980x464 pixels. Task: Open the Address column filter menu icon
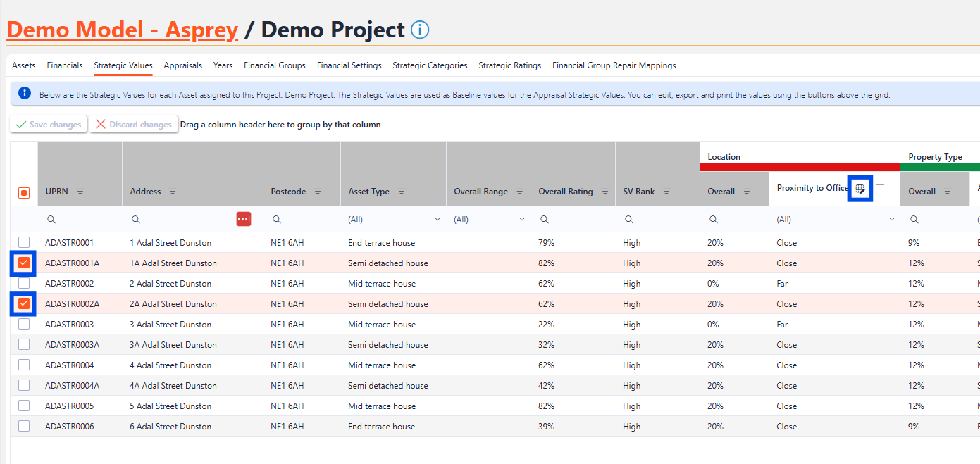pyautogui.click(x=173, y=192)
